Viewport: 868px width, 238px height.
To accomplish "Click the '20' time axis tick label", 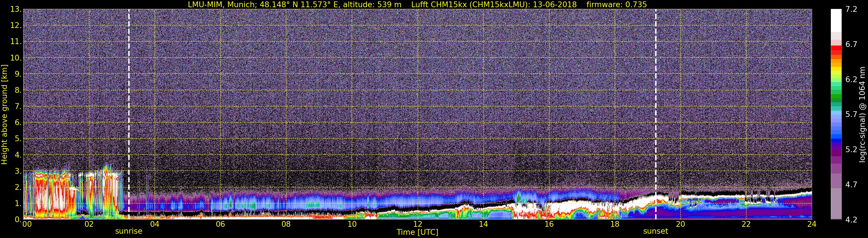I will (680, 224).
